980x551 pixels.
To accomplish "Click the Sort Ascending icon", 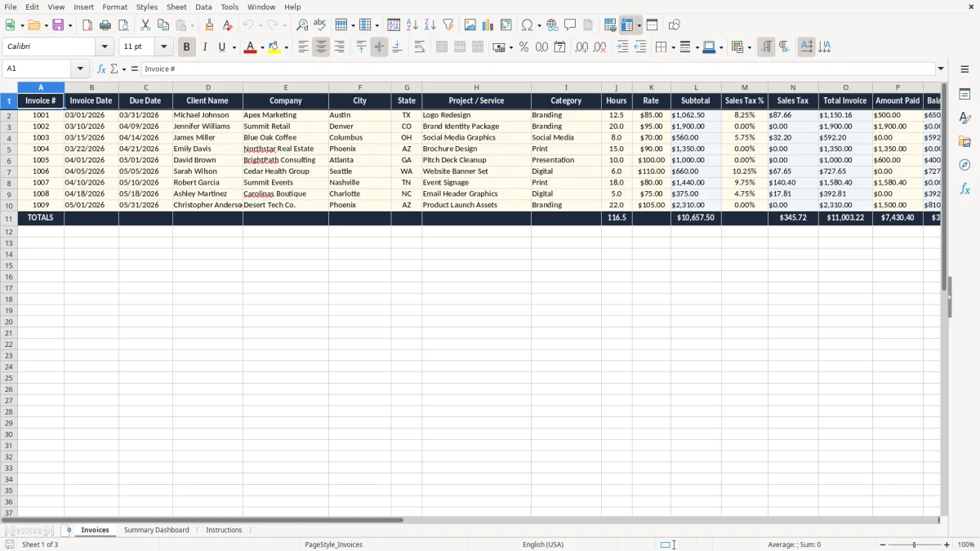I will (x=412, y=25).
